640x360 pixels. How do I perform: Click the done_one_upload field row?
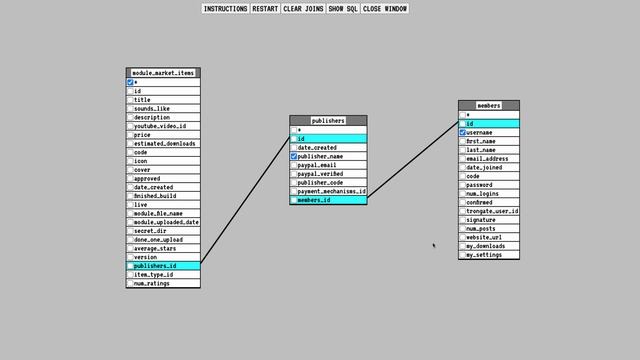click(163, 240)
